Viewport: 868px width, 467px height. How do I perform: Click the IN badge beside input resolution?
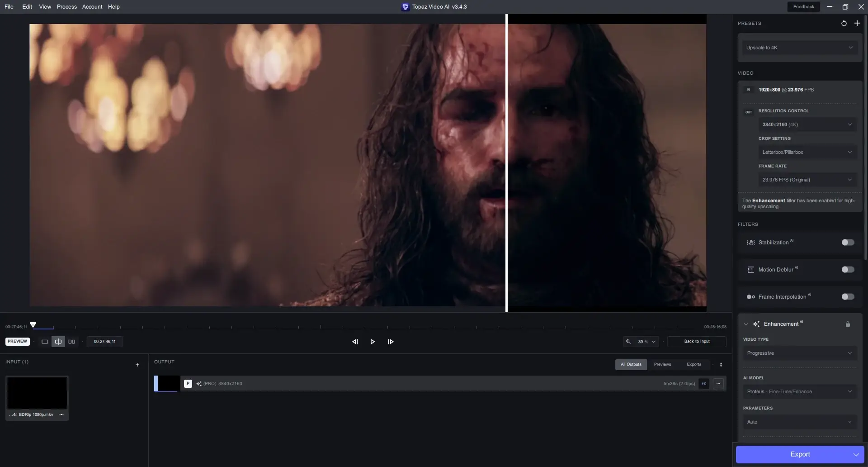click(748, 90)
